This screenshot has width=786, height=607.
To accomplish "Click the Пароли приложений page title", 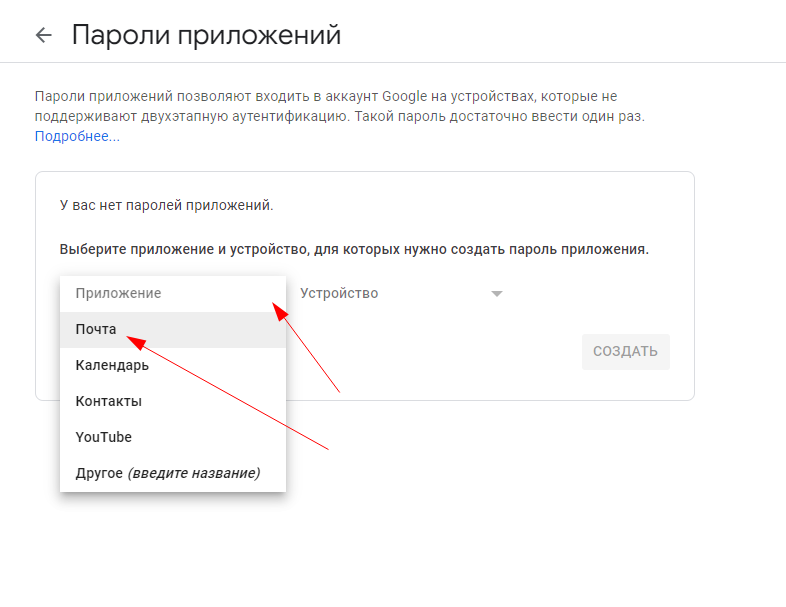I will (206, 35).
